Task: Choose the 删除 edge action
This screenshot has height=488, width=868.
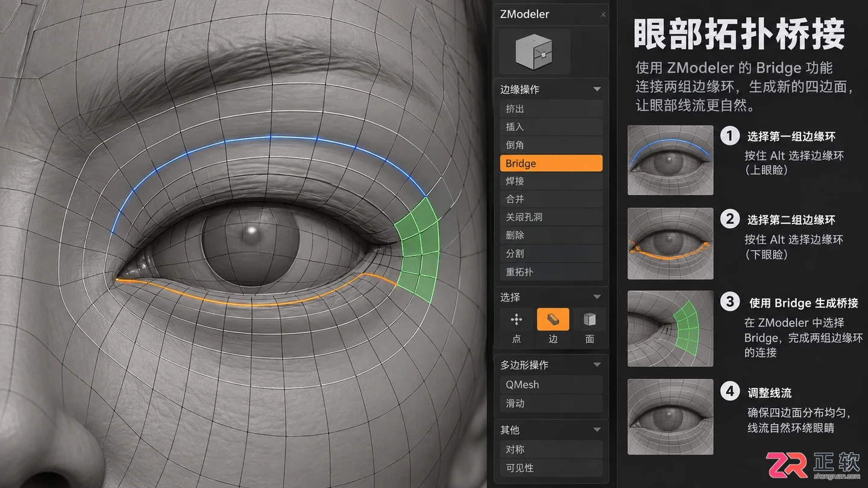Action: [x=551, y=236]
